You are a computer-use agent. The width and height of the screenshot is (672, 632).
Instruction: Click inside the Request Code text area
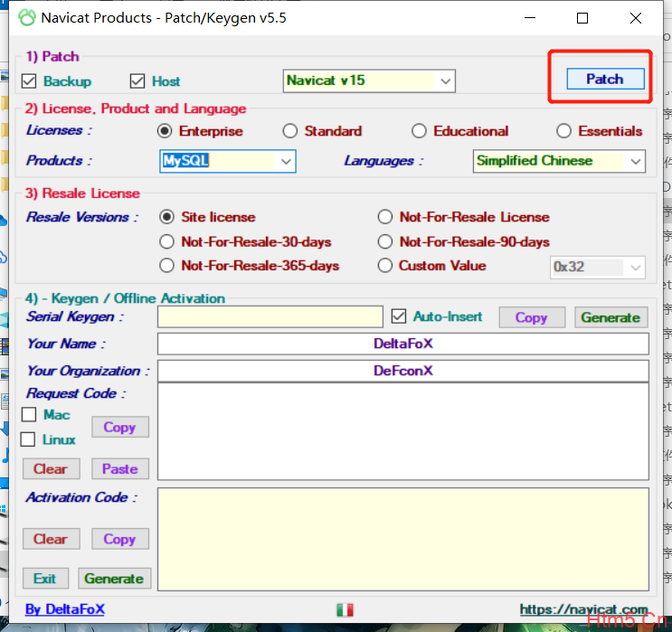402,431
